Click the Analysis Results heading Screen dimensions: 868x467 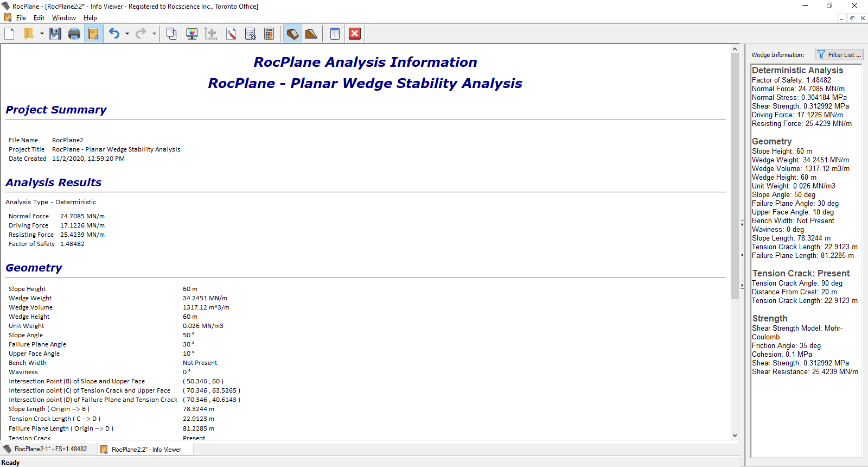click(54, 182)
